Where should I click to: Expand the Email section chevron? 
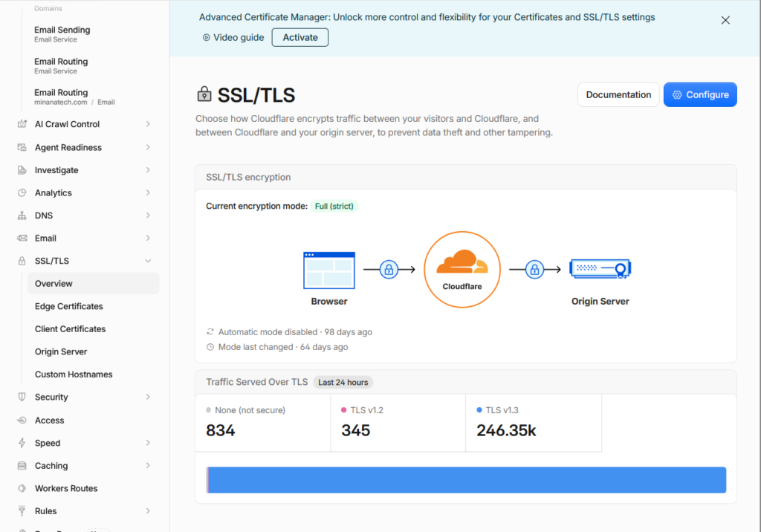148,238
